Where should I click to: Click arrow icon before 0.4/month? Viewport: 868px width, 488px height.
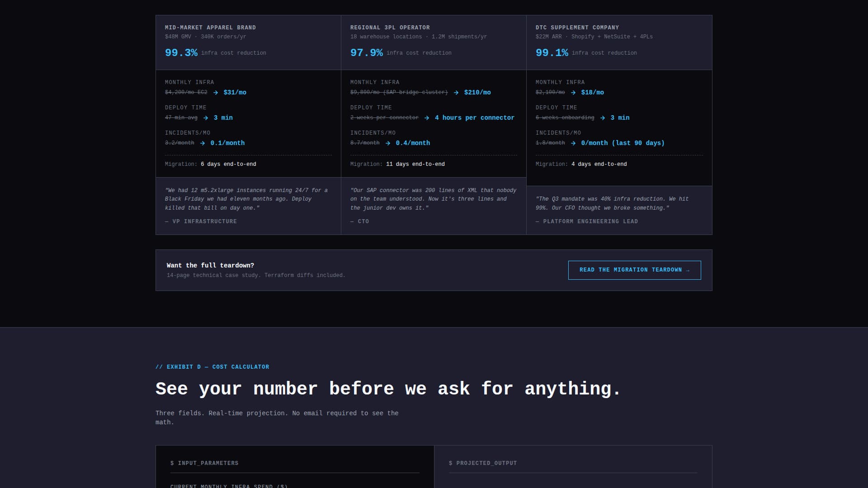(x=388, y=143)
